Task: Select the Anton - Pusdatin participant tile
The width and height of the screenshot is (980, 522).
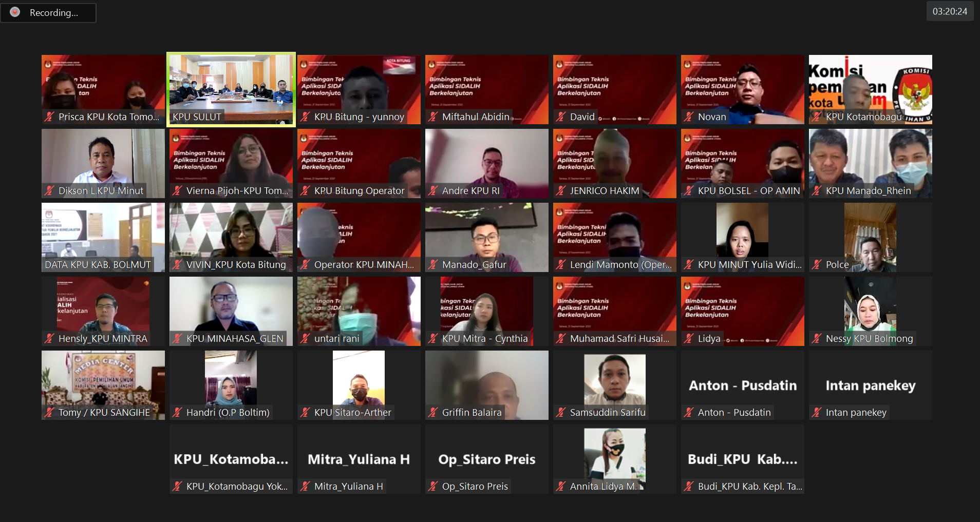Action: [x=742, y=385]
